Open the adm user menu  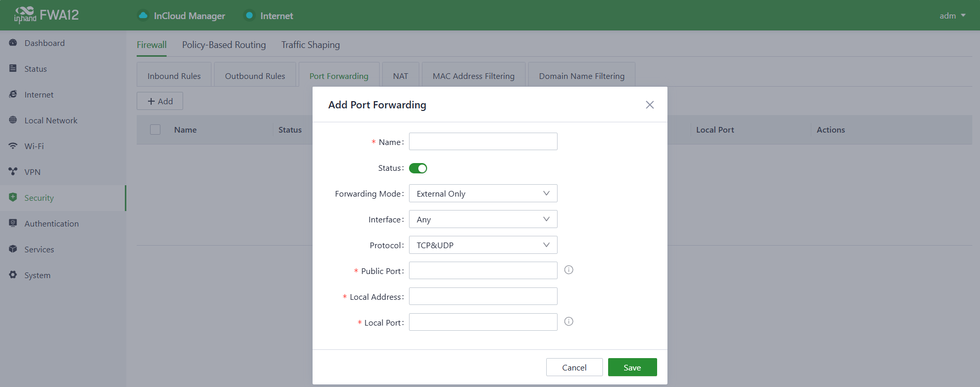pos(952,15)
